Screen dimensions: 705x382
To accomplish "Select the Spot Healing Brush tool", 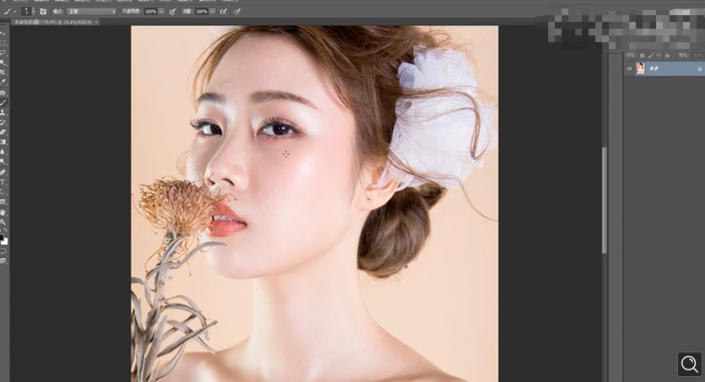I will point(3,93).
